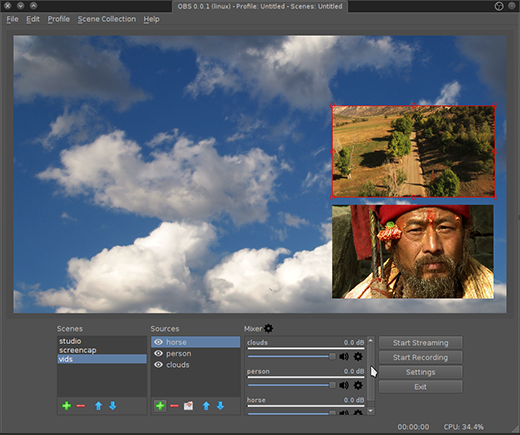
Task: Open the Scene Collection menu
Action: [107, 19]
